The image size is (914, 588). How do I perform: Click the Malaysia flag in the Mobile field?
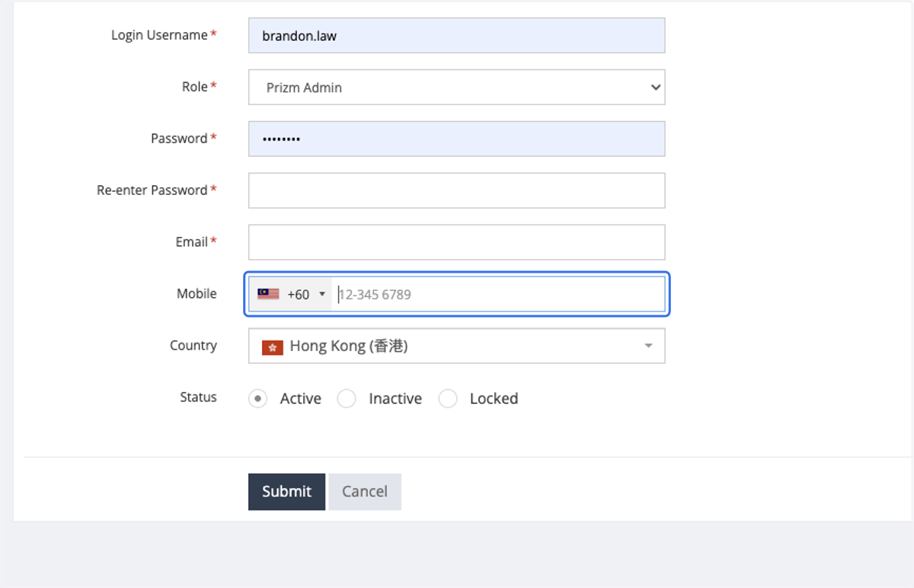[268, 294]
